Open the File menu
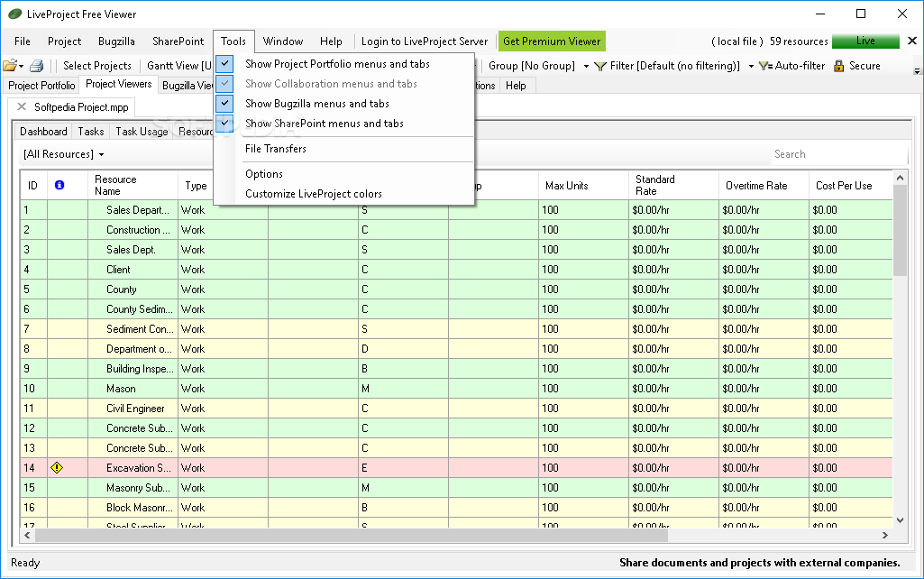The width and height of the screenshot is (924, 579). point(23,41)
